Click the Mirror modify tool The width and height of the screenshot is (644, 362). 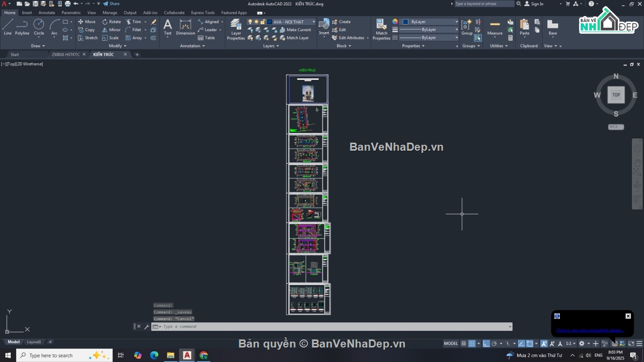[x=111, y=30]
